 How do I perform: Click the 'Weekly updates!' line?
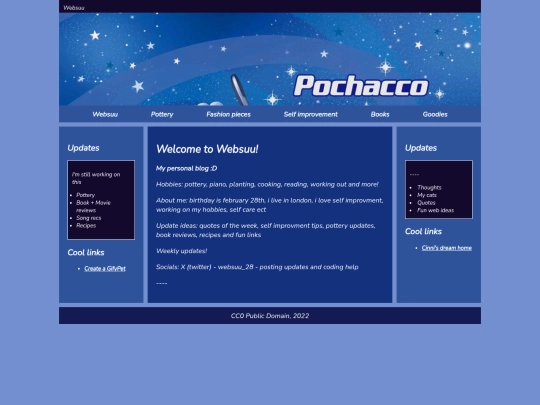(x=181, y=251)
